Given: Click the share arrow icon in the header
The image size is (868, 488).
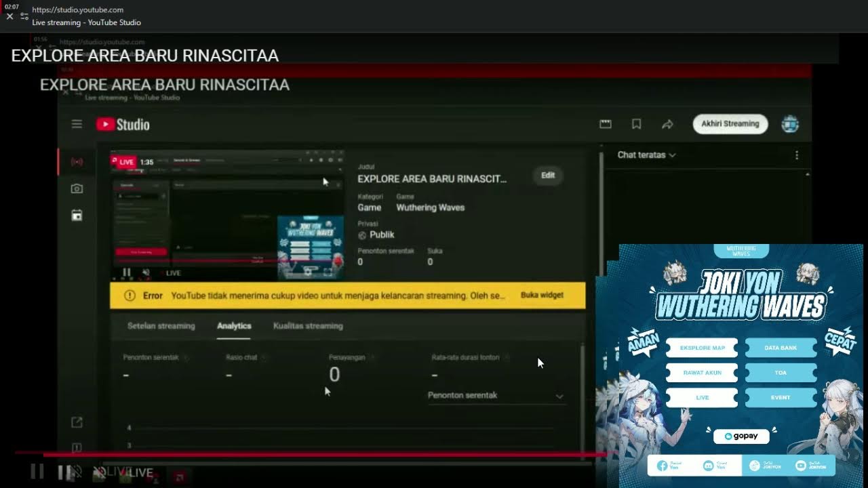Looking at the screenshot, I should [x=667, y=124].
